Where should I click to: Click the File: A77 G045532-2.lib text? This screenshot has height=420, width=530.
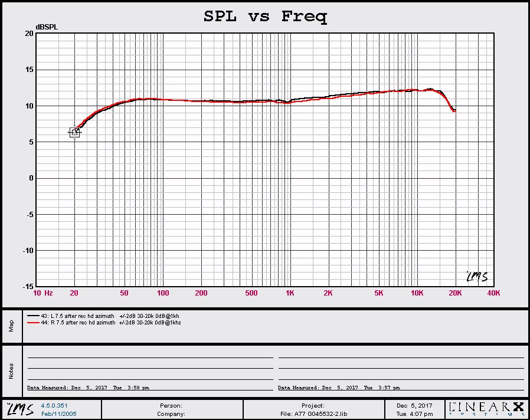pos(313,414)
